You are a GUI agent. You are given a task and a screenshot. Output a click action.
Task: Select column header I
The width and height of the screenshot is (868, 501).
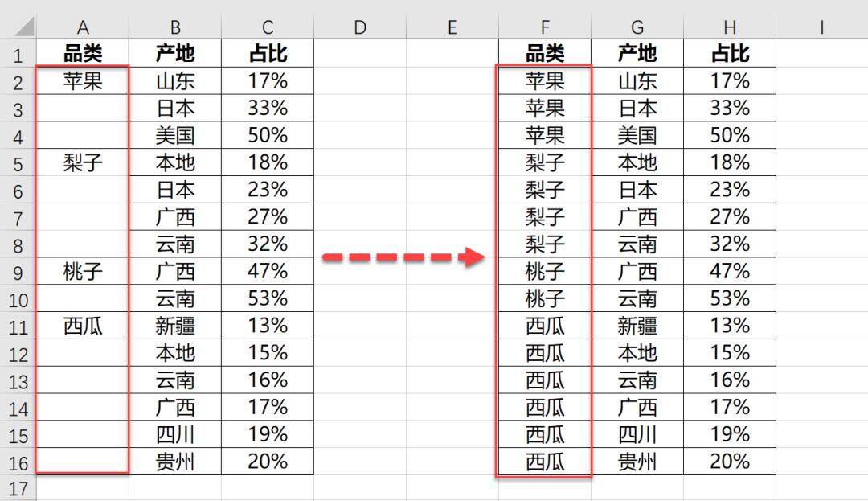pyautogui.click(x=821, y=27)
